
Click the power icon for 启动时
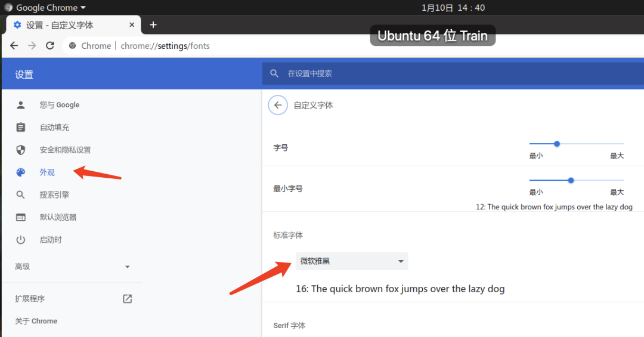click(20, 240)
